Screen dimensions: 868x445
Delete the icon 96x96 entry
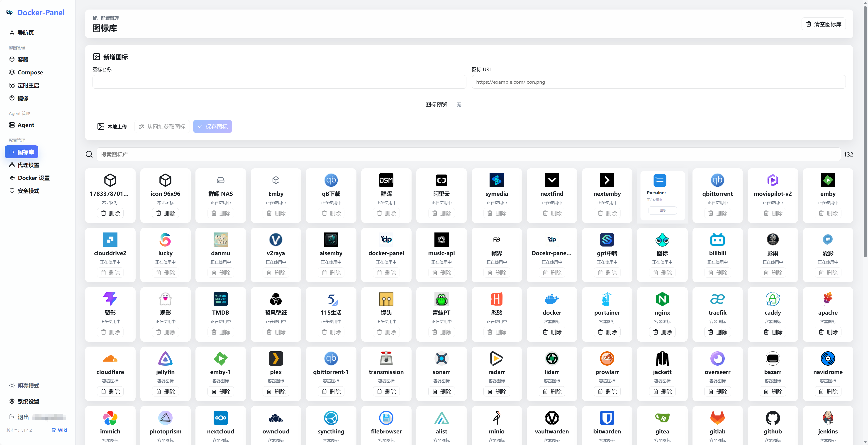[166, 213]
